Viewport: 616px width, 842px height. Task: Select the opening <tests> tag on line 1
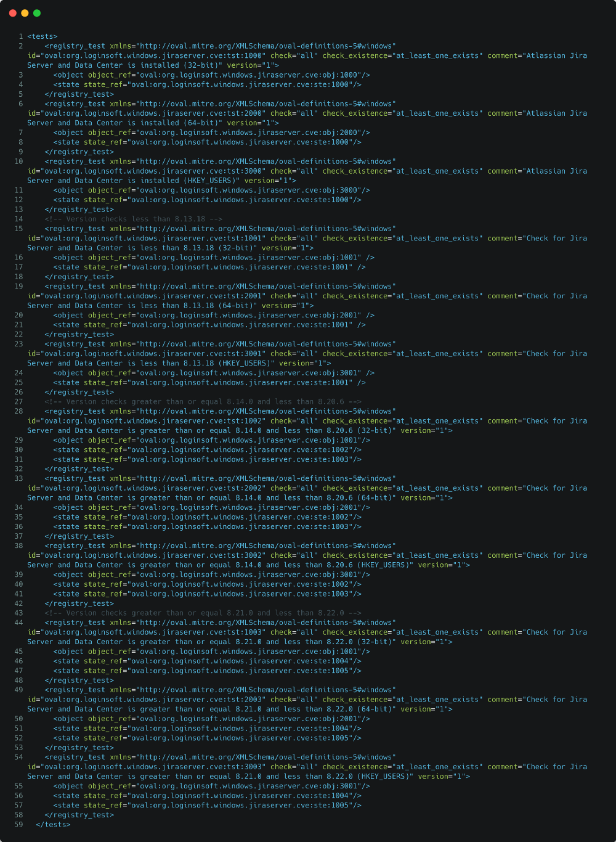[x=43, y=36]
